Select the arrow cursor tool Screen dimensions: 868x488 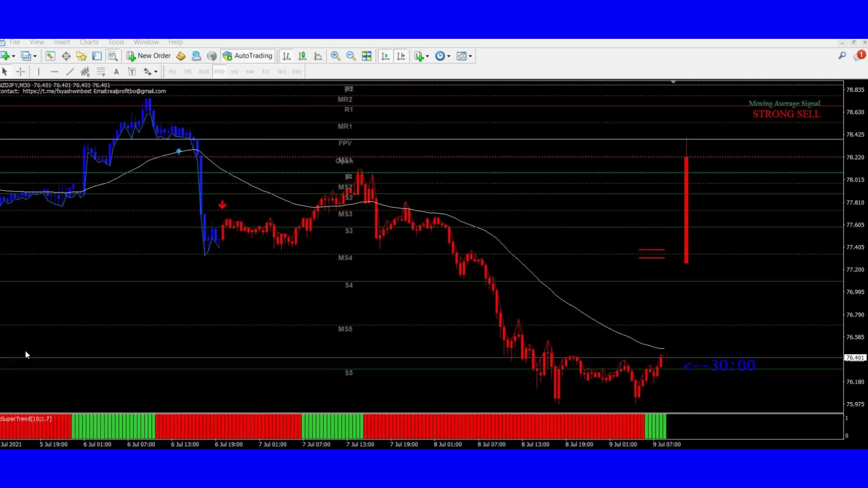[x=5, y=71]
